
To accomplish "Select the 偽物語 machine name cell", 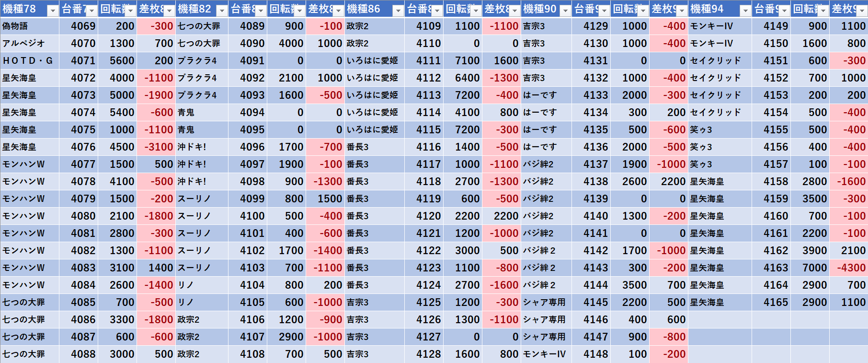I will [x=30, y=26].
